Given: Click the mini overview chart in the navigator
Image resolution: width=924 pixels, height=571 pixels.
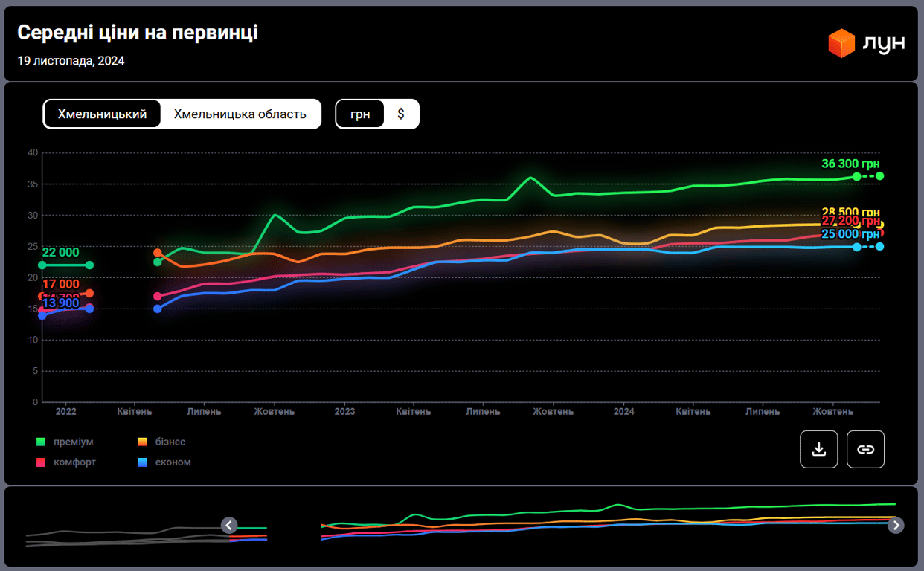Looking at the screenshot, I should [565, 525].
